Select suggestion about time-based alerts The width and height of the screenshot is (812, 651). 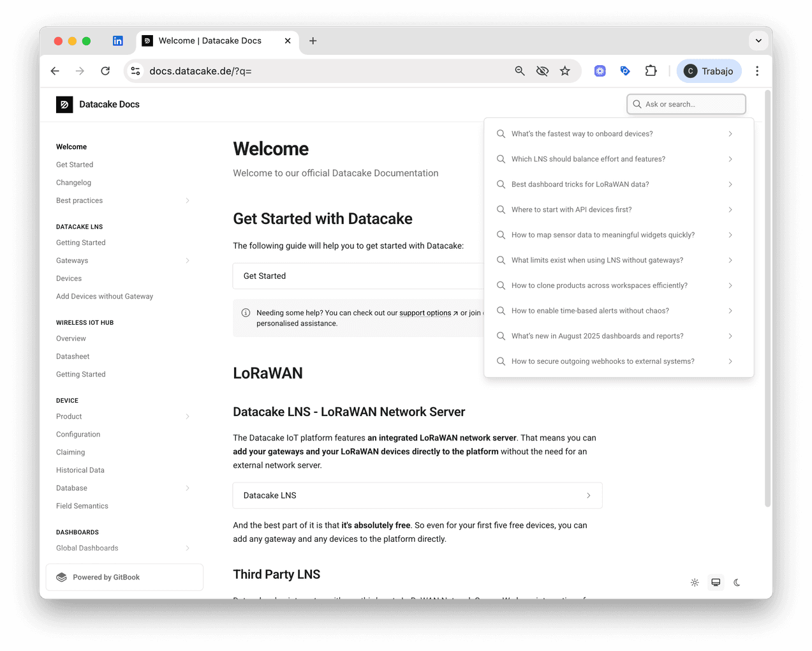(619, 311)
